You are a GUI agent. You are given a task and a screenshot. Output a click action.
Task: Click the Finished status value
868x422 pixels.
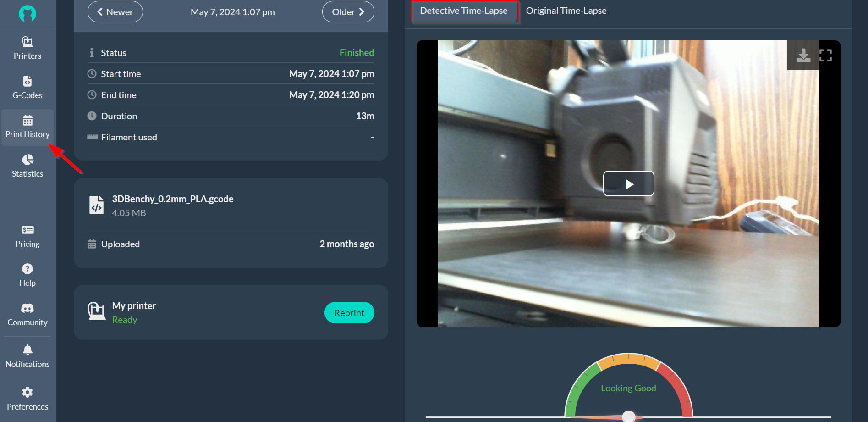point(357,53)
